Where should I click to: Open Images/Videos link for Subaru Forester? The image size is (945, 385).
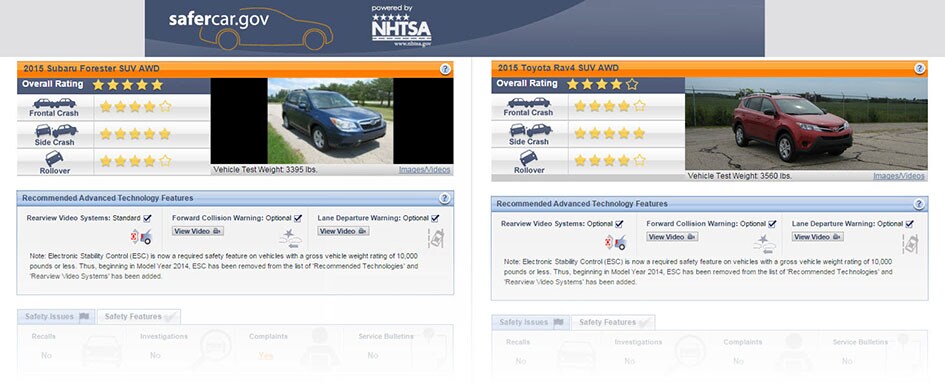click(x=424, y=170)
